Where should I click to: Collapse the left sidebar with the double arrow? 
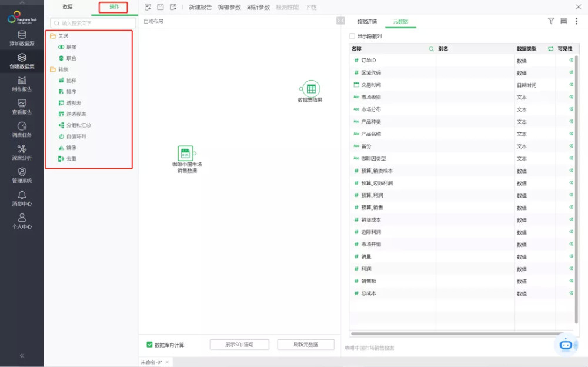pos(22,355)
